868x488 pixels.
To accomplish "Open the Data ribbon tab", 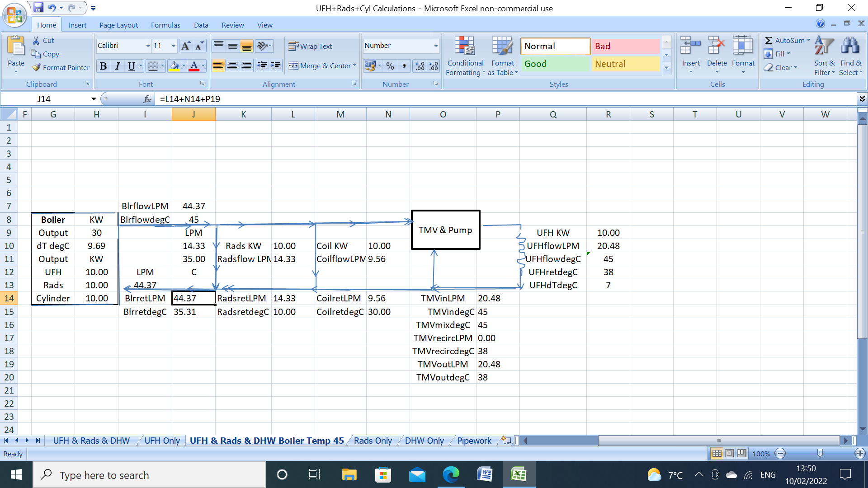I will click(201, 25).
